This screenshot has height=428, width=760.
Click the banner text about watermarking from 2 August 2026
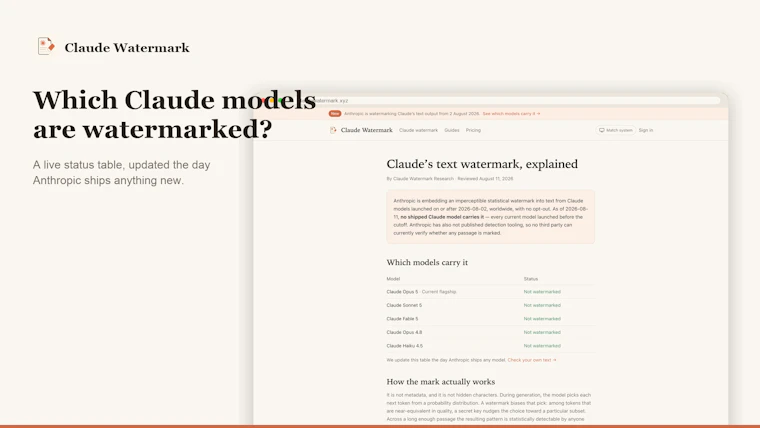[x=412, y=113]
